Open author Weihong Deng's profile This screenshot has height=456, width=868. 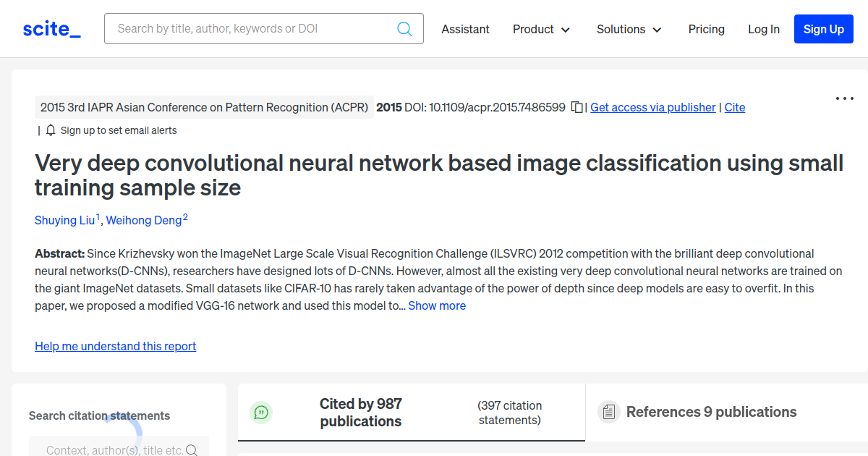tap(144, 220)
